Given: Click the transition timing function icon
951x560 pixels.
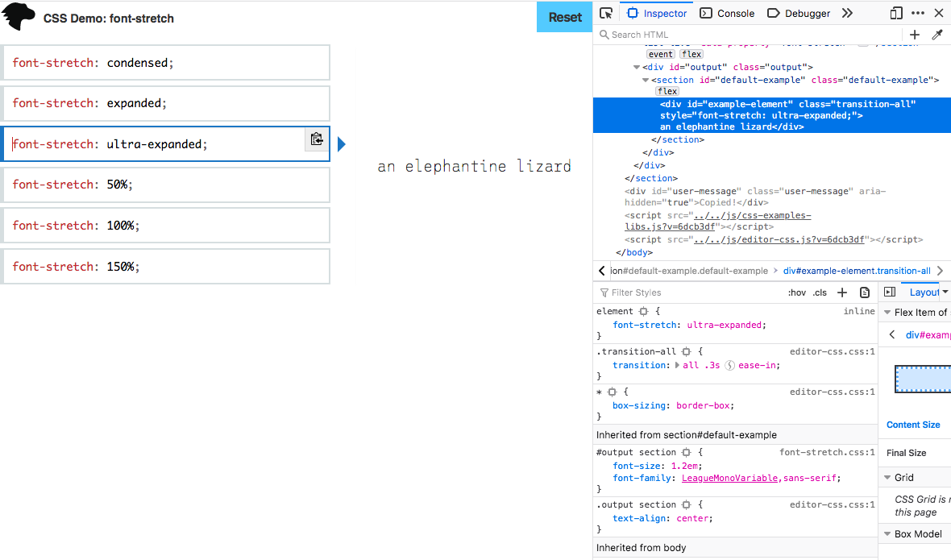Looking at the screenshot, I should click(729, 365).
